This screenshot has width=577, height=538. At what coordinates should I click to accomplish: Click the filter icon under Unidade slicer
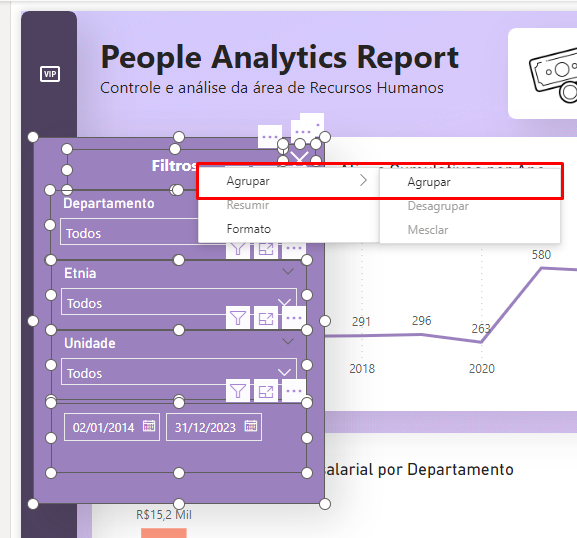238,390
